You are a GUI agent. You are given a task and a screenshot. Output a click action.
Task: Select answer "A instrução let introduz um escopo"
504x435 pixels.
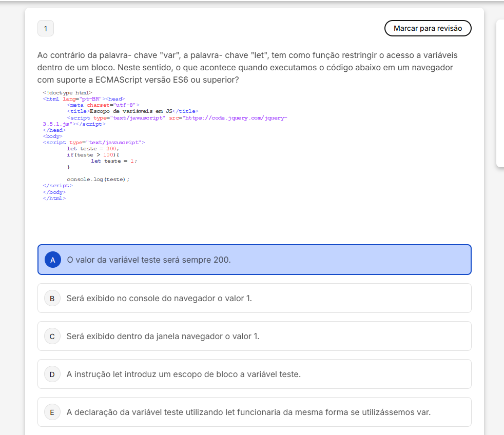coord(183,374)
